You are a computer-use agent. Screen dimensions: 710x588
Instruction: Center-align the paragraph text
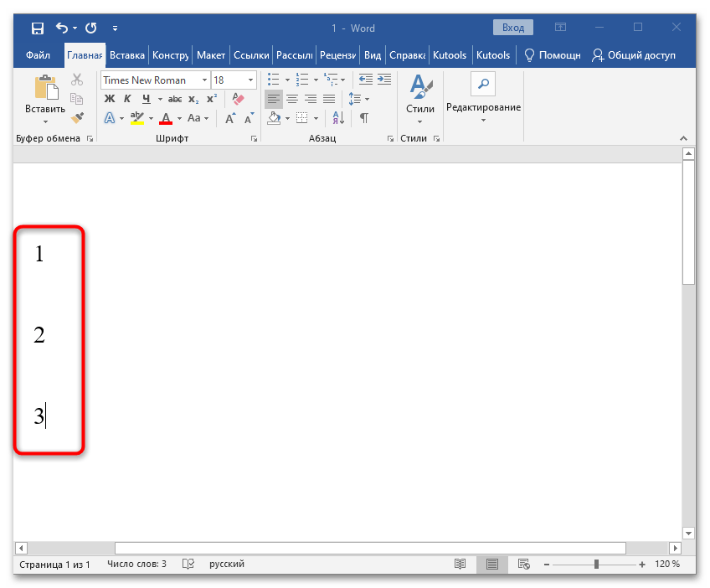(292, 99)
